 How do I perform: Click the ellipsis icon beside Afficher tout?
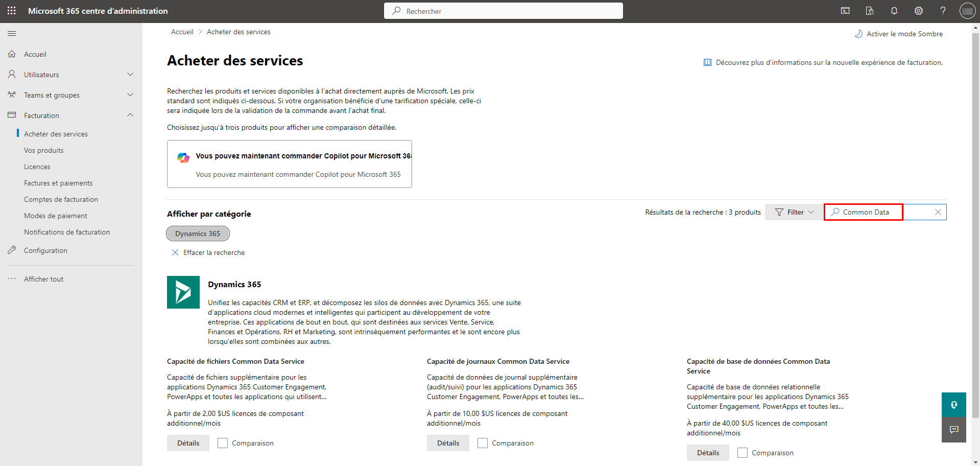tap(12, 278)
